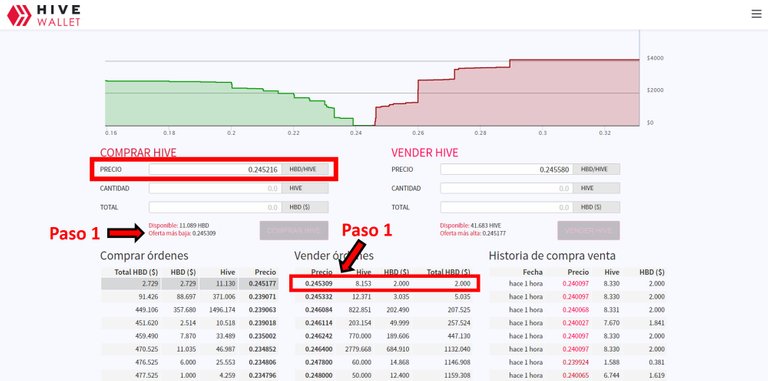Select buy order priced 0.245177

point(190,284)
